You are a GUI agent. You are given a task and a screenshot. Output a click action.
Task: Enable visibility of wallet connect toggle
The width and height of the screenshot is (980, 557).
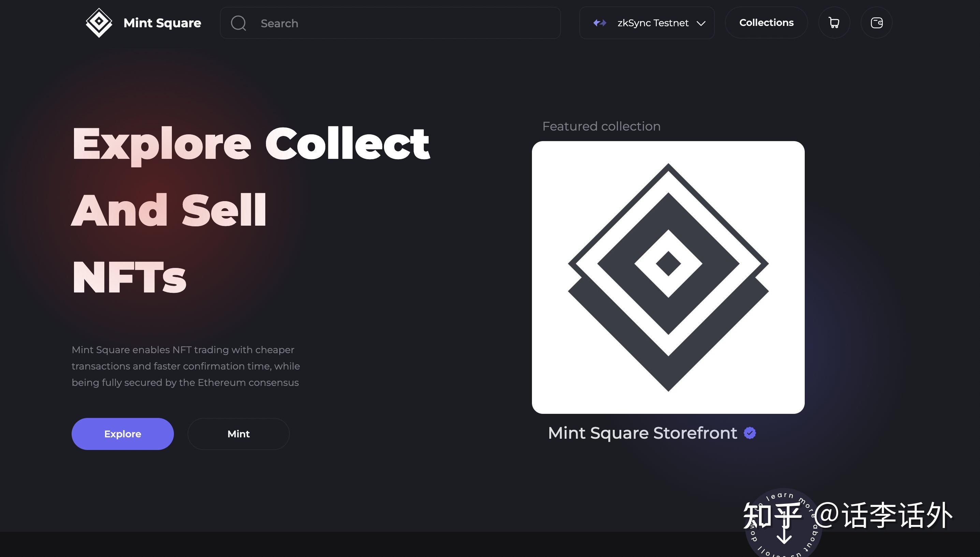[x=877, y=22]
